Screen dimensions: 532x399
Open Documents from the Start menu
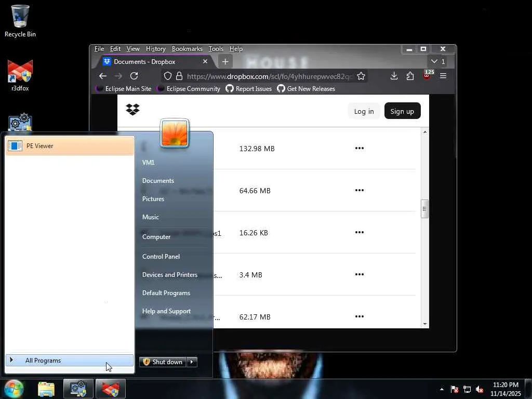[158, 180]
